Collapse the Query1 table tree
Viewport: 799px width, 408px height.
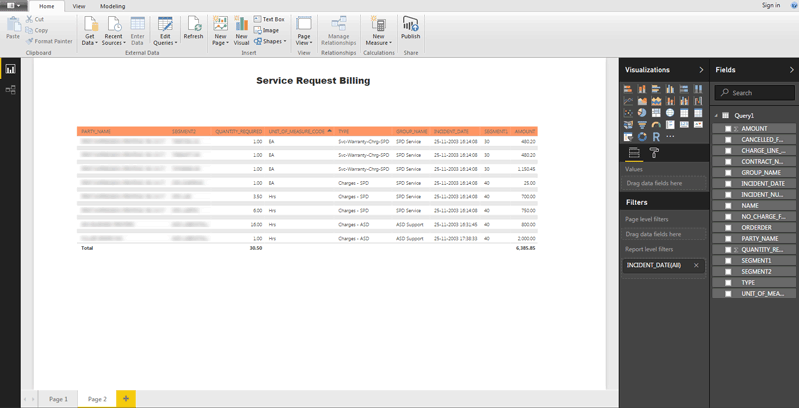coord(716,116)
